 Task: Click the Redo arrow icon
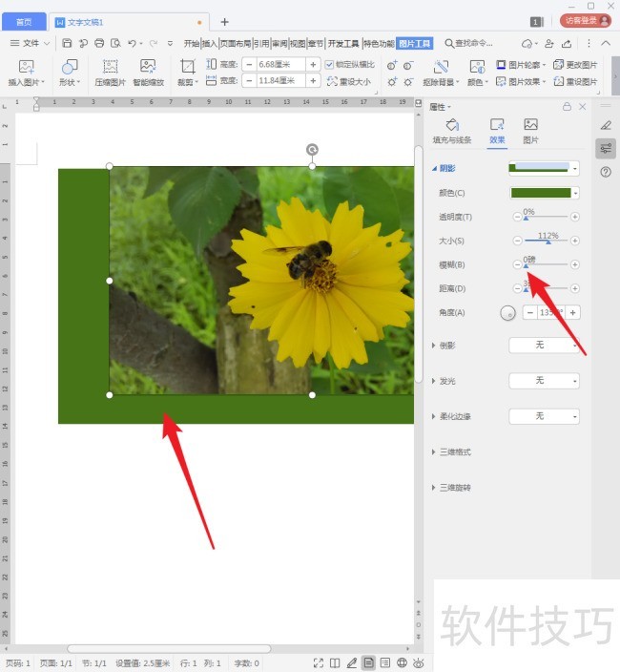point(154,43)
